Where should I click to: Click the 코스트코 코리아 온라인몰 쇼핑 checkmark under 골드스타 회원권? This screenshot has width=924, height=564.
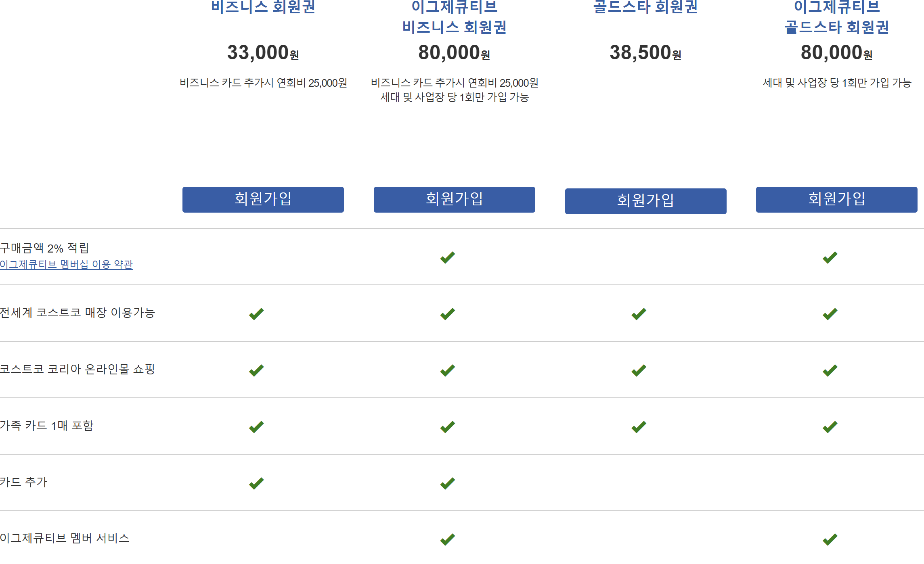coord(638,370)
